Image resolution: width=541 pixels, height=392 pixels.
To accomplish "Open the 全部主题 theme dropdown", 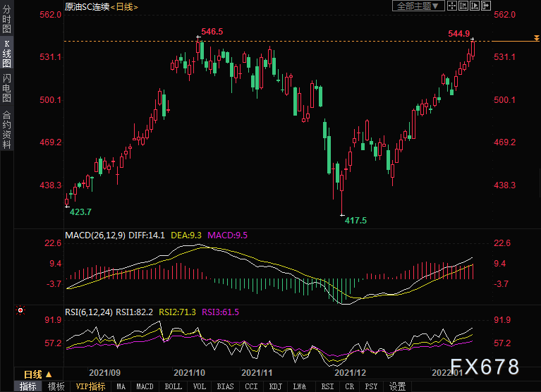I will coord(418,6).
